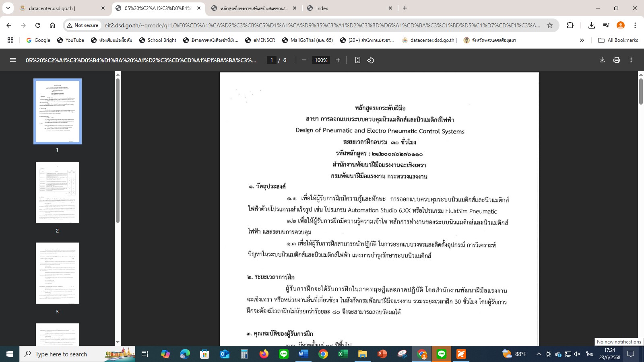The height and width of the screenshot is (362, 644).
Task: Switch the ไทย input language indicator
Action: [x=590, y=354]
